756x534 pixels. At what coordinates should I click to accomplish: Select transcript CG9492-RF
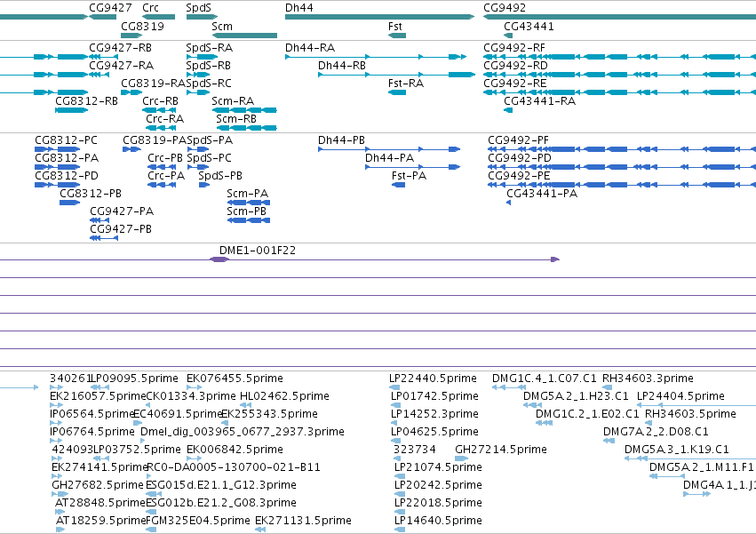pyautogui.click(x=619, y=57)
